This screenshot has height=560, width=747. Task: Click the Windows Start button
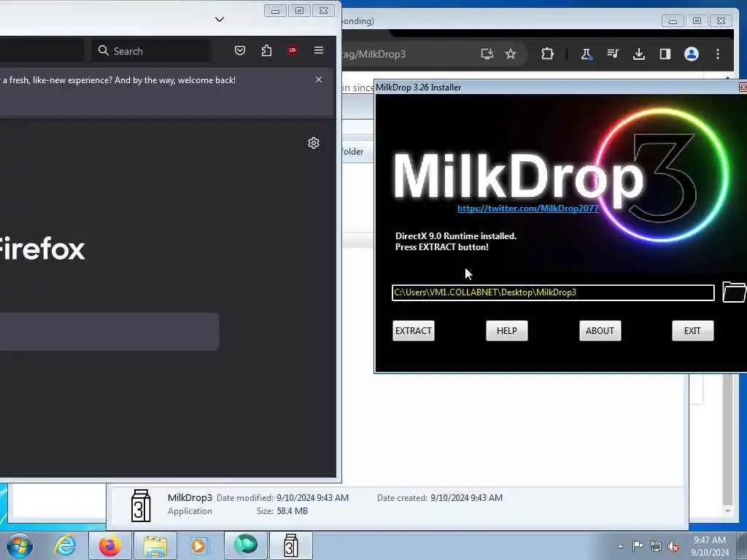(x=20, y=545)
